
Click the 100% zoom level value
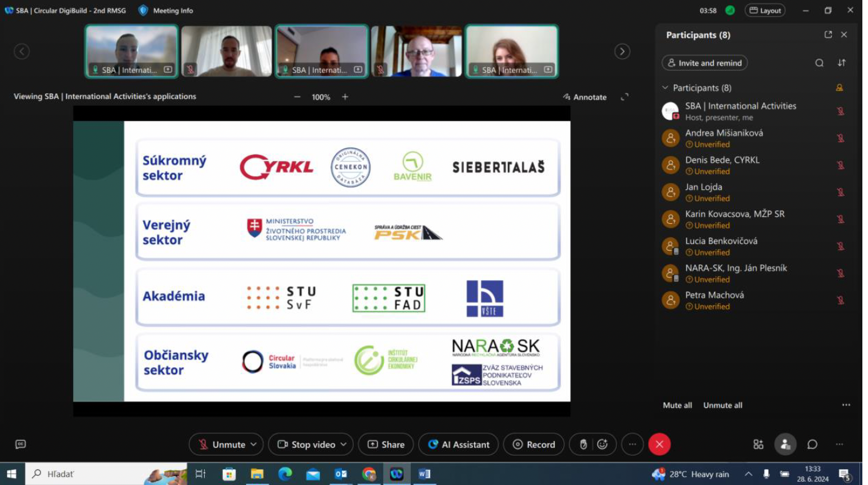click(x=321, y=97)
